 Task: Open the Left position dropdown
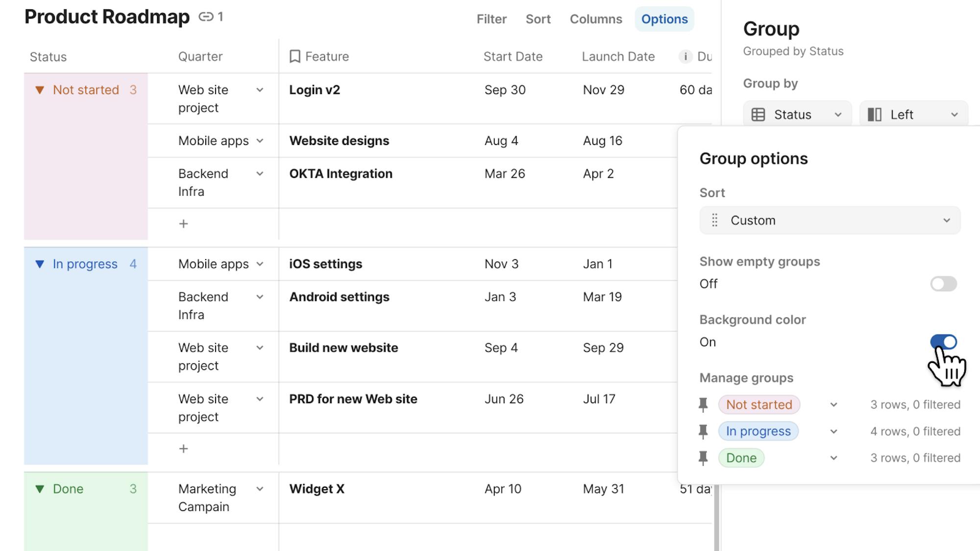[x=913, y=115]
